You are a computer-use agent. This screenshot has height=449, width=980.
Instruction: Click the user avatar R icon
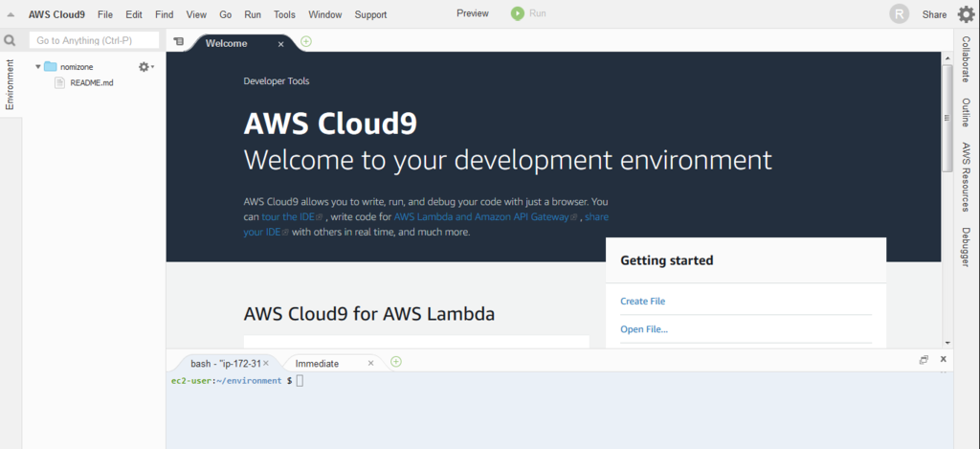coord(899,14)
